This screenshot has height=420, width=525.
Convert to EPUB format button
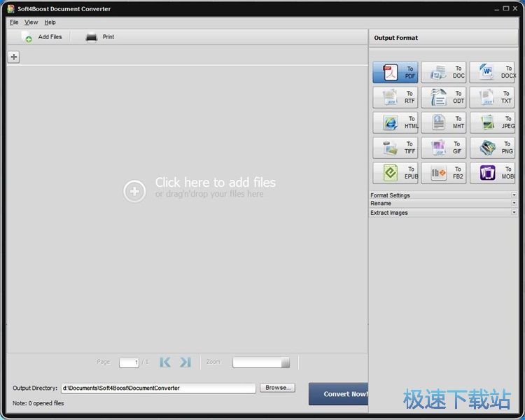point(395,173)
